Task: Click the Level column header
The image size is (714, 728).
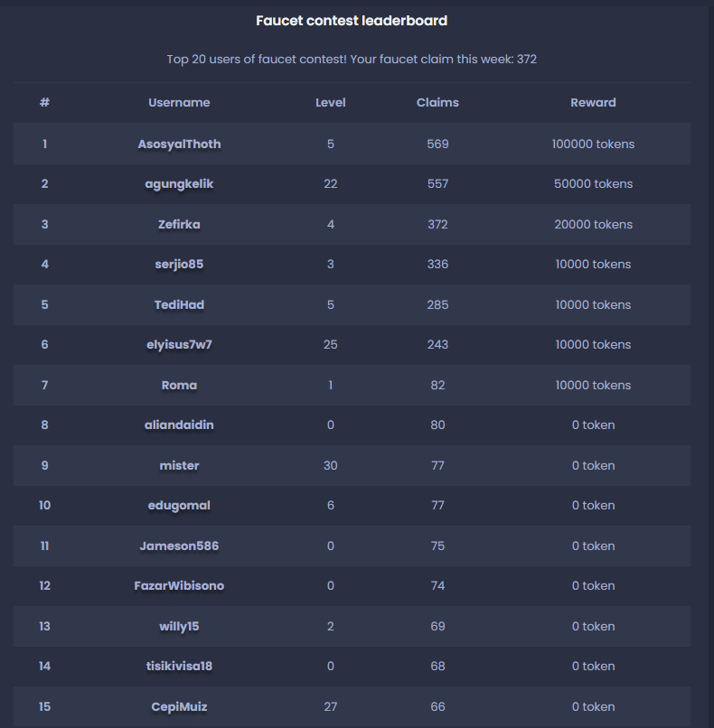Action: pyautogui.click(x=330, y=103)
